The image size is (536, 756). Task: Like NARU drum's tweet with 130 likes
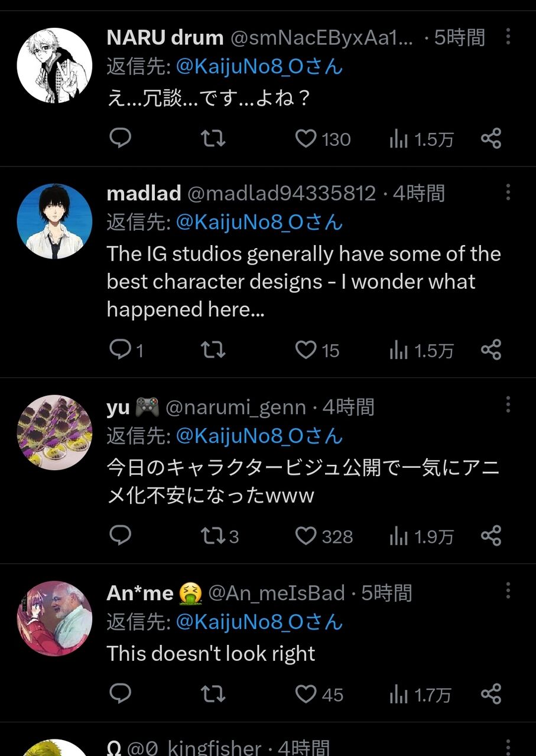coord(323,139)
